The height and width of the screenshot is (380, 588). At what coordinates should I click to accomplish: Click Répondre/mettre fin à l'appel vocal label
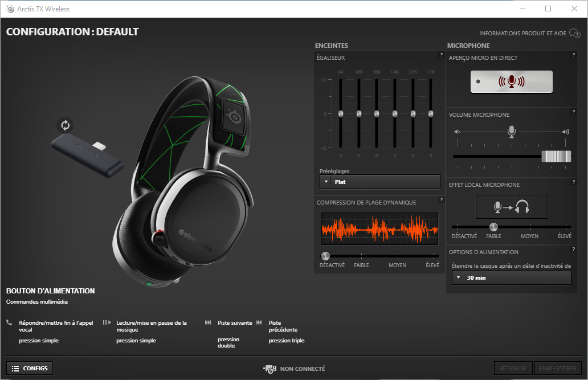[x=56, y=326]
